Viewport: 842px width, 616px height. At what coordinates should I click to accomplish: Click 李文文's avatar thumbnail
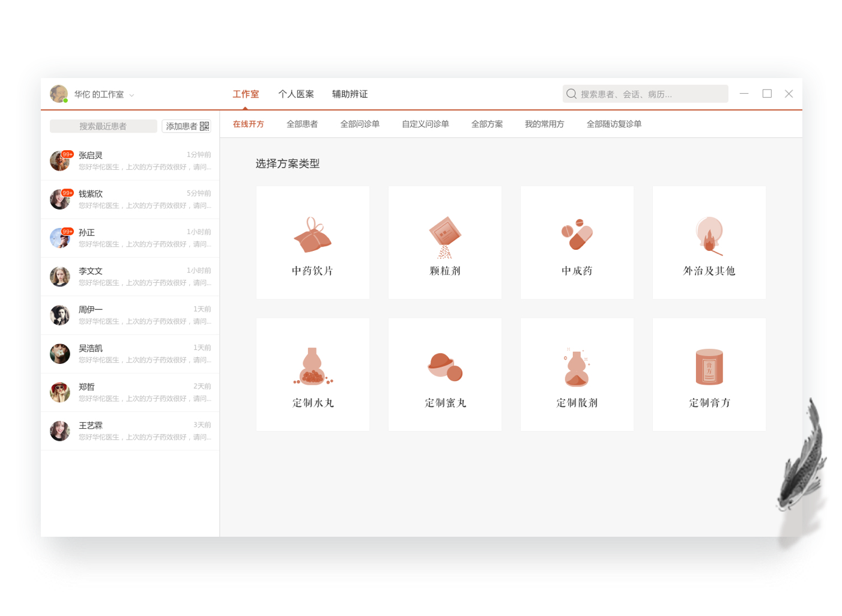tap(60, 277)
